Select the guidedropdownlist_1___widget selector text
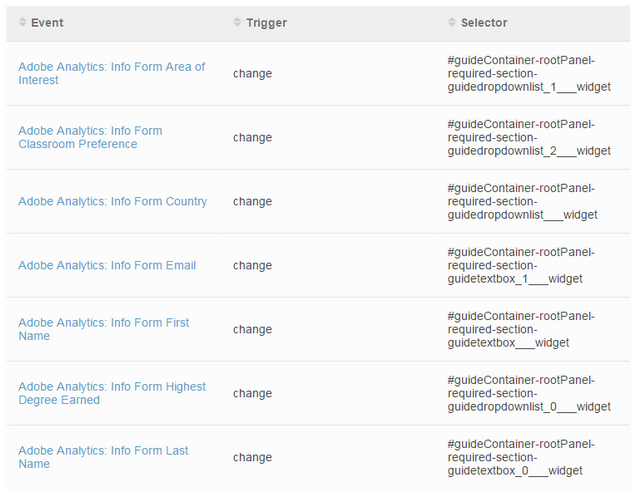639x493 pixels. click(529, 73)
